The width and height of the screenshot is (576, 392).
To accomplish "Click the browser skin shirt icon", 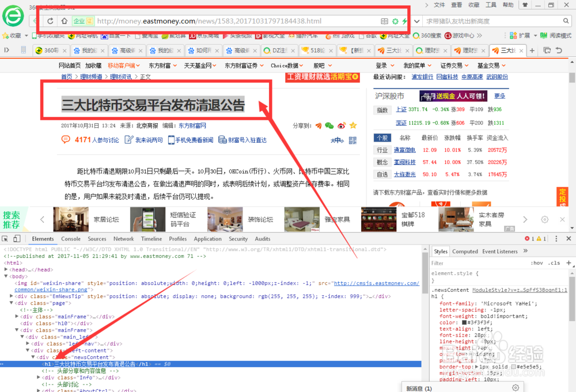I will (x=525, y=5).
